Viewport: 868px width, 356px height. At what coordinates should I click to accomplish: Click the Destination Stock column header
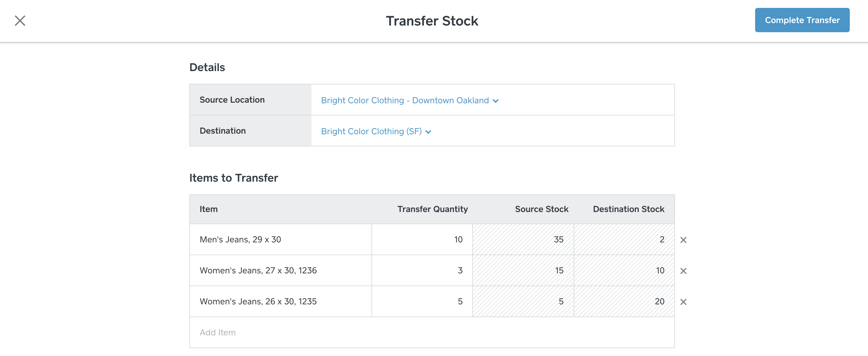629,209
